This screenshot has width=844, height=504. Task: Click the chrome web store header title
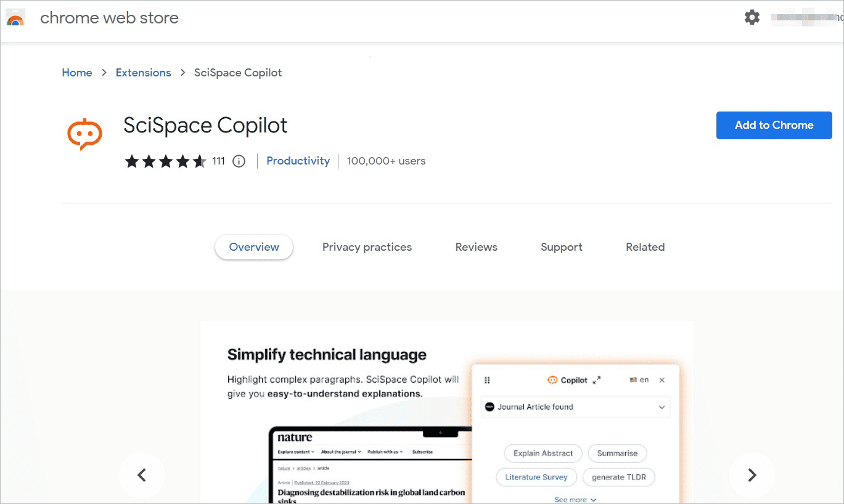(x=109, y=18)
